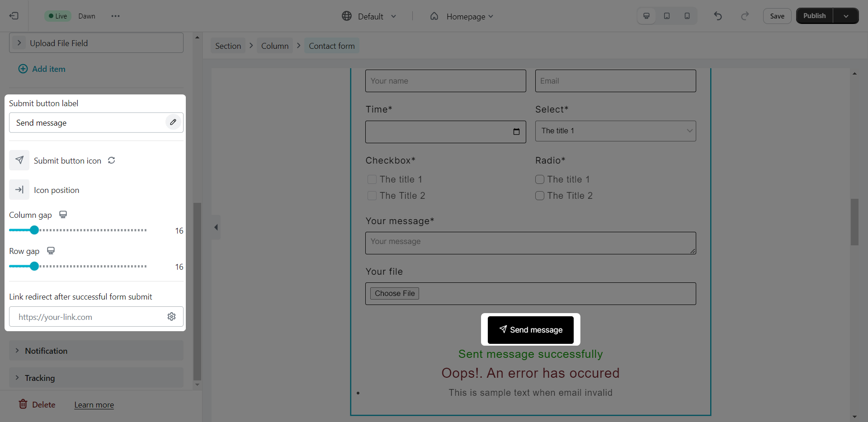The height and width of the screenshot is (422, 868).
Task: Select Contact form breadcrumb
Action: 332,46
